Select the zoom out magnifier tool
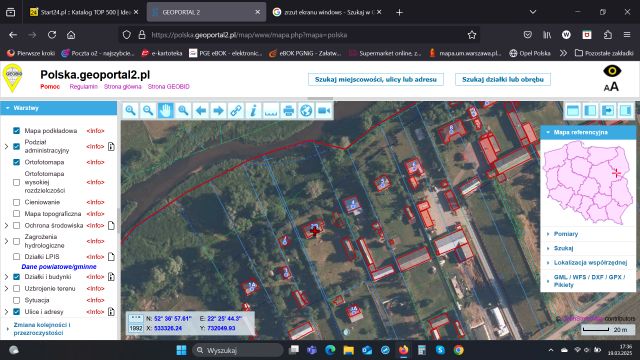The height and width of the screenshot is (360, 640). pyautogui.click(x=148, y=111)
